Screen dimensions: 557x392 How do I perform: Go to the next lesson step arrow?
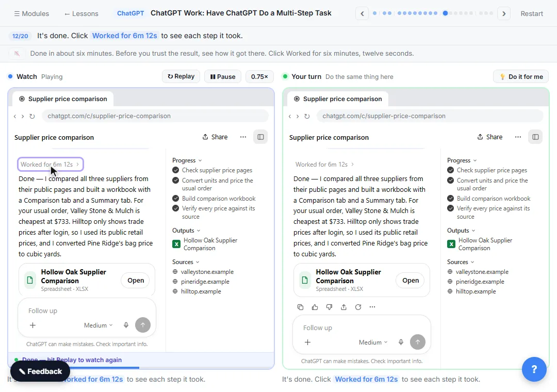pos(504,13)
